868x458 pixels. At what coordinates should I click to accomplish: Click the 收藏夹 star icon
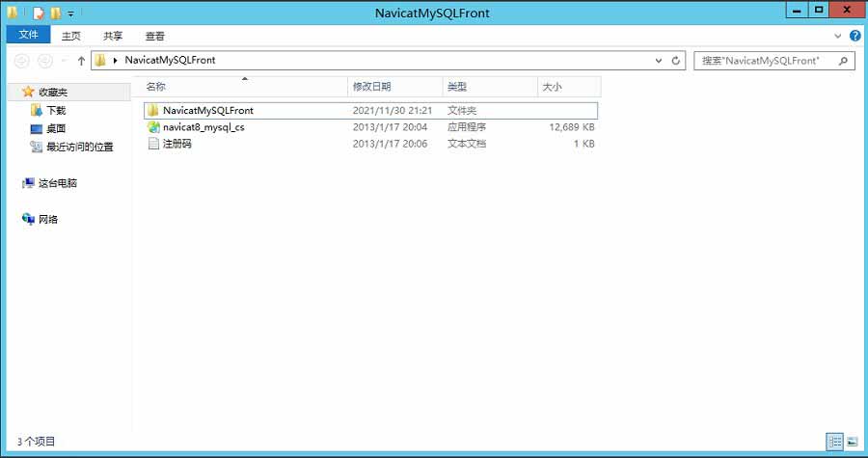coord(28,92)
